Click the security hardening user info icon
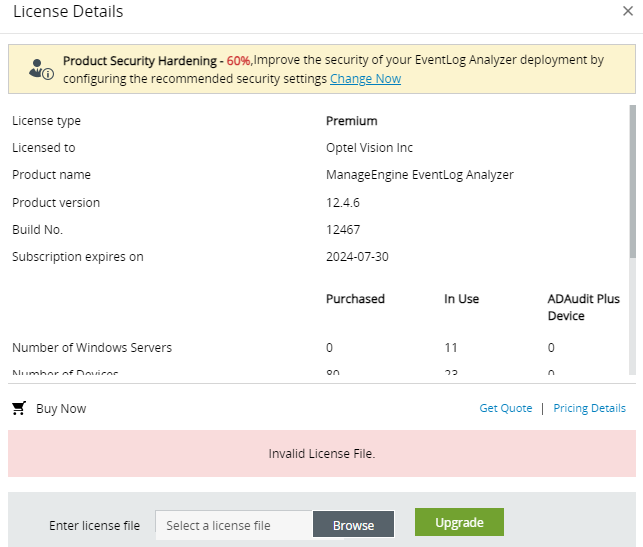The width and height of the screenshot is (643, 547). (41, 69)
